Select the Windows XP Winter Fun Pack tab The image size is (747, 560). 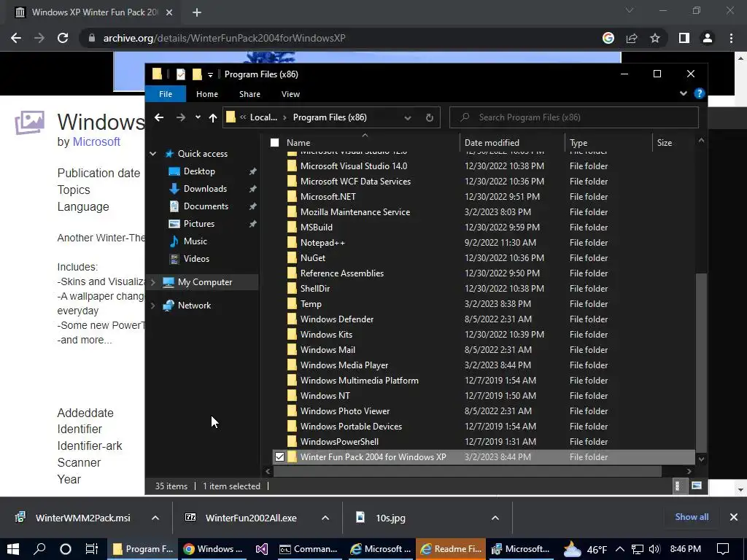click(94, 12)
